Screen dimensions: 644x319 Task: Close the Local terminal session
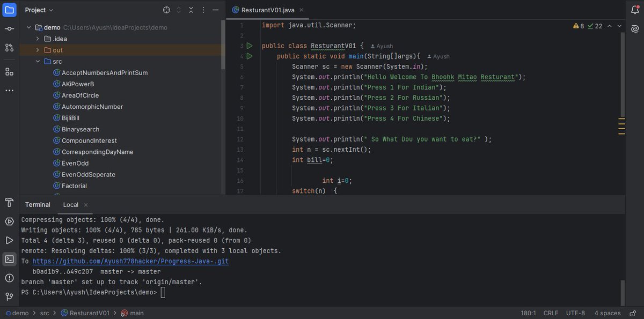coord(86,205)
